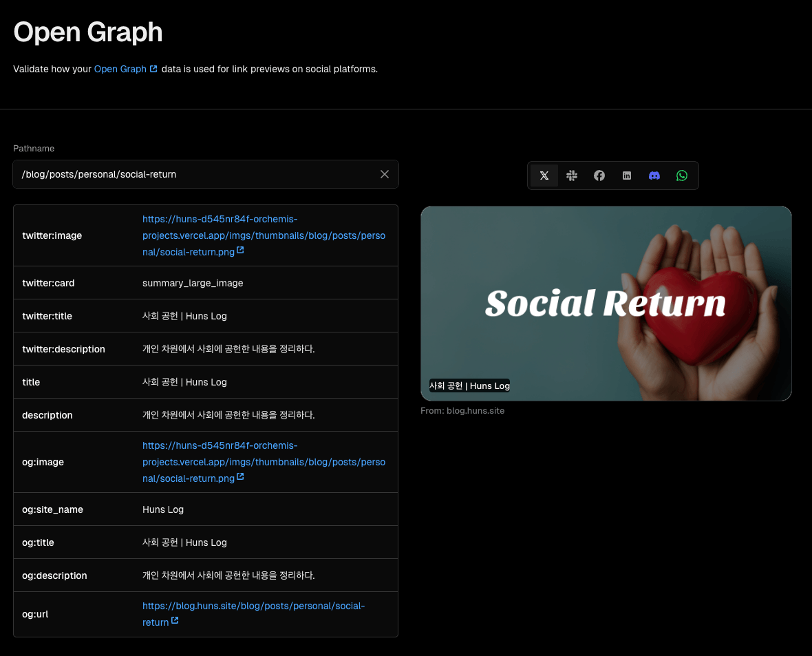
Task: Click external-link icon beside Open Graph link
Action: pos(153,69)
